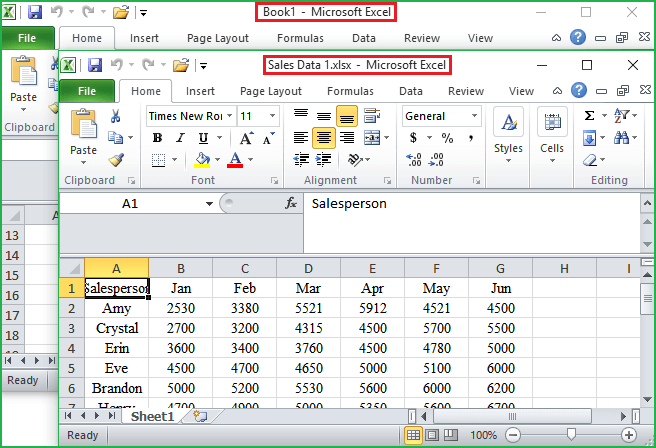Click the Paste button in Sales Data ribbon

[84, 133]
